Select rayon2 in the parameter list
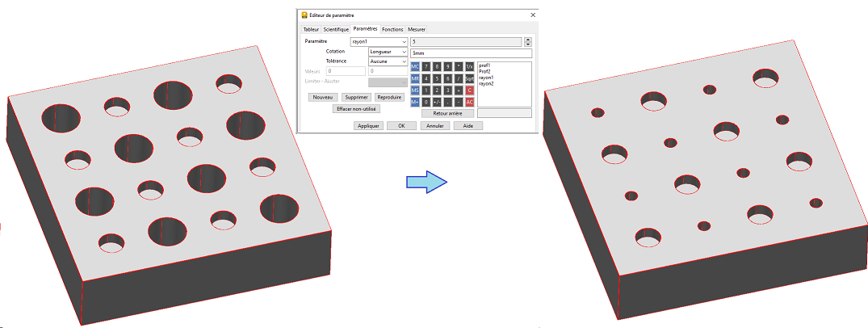The width and height of the screenshot is (868, 328). [486, 84]
